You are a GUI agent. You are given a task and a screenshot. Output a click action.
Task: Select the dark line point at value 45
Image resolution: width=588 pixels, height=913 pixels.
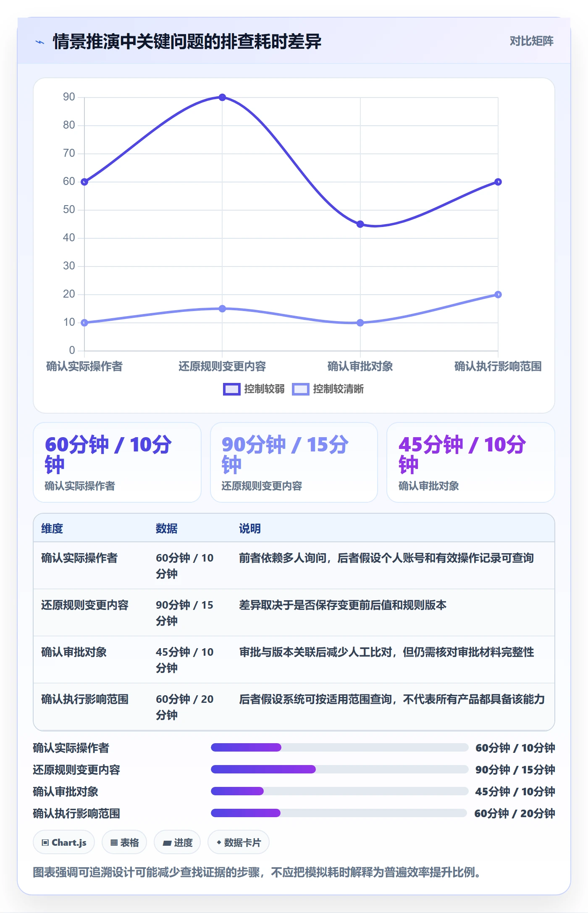click(x=360, y=224)
